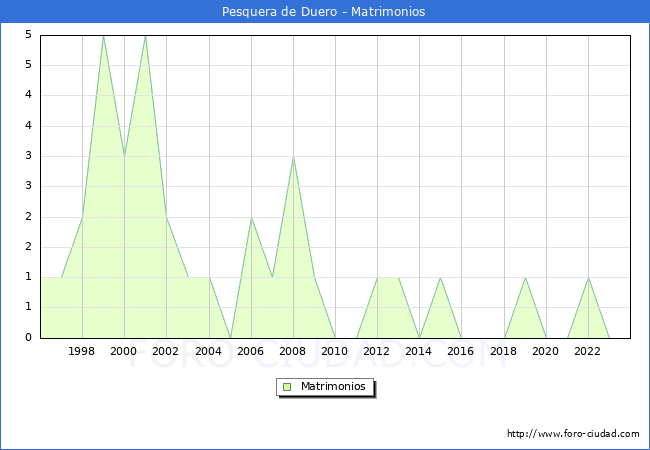
Task: Click the 2006 peak data point
Action: coord(251,217)
